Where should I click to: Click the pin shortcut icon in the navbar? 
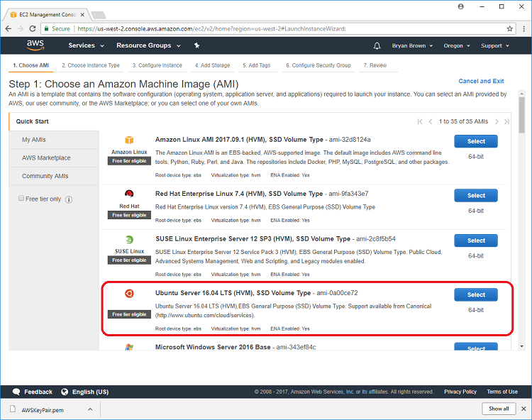pyautogui.click(x=196, y=45)
